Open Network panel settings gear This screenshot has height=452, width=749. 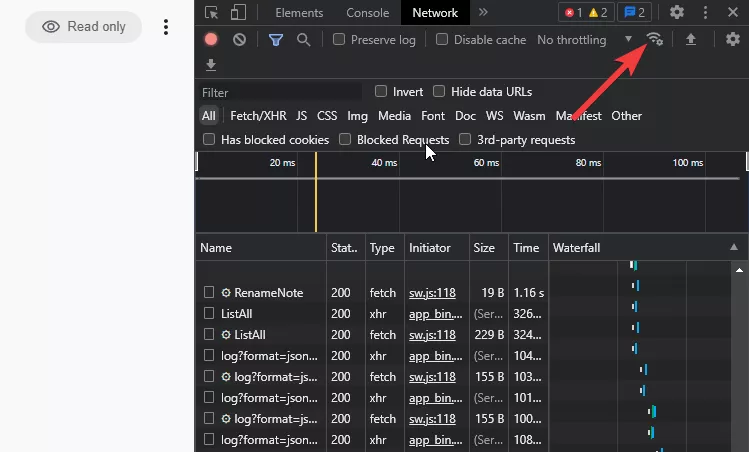[732, 39]
